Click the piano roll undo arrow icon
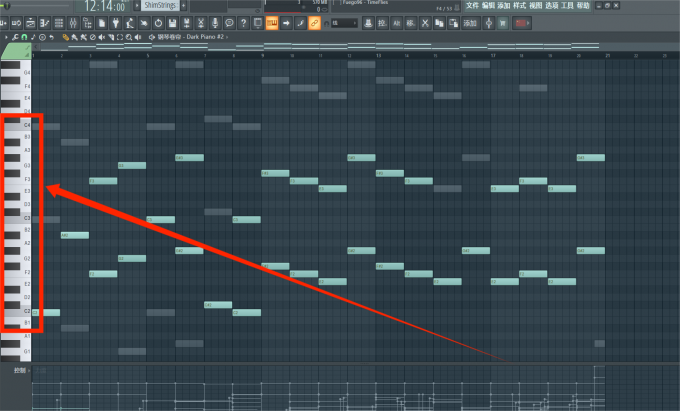 point(51,37)
